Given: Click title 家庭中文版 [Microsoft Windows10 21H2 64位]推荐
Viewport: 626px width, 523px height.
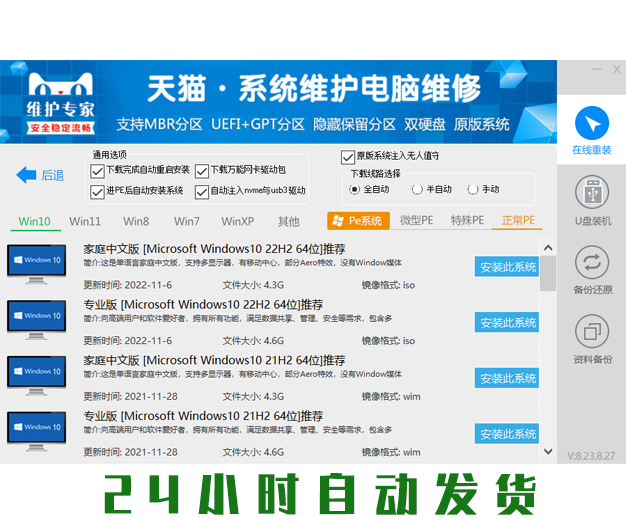Looking at the screenshot, I should pyautogui.click(x=214, y=361).
